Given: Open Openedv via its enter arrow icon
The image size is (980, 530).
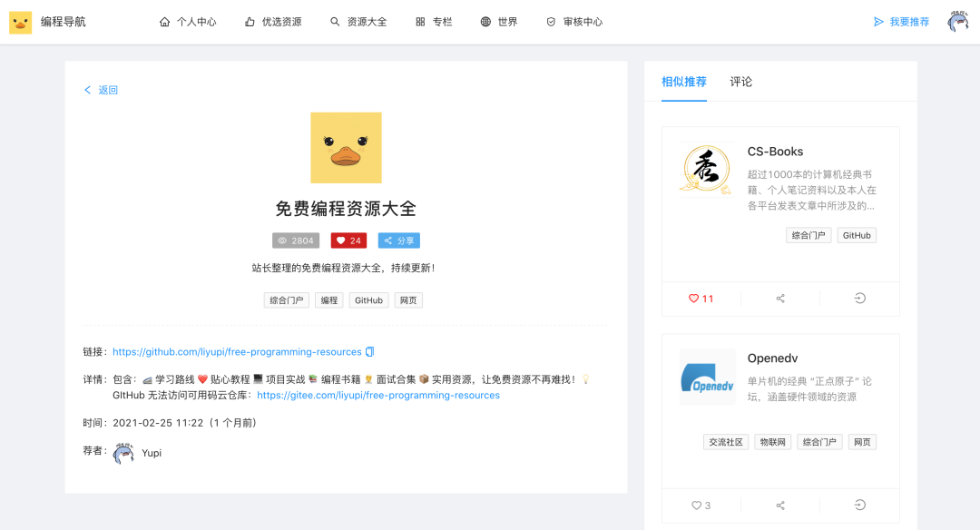Looking at the screenshot, I should [x=859, y=505].
